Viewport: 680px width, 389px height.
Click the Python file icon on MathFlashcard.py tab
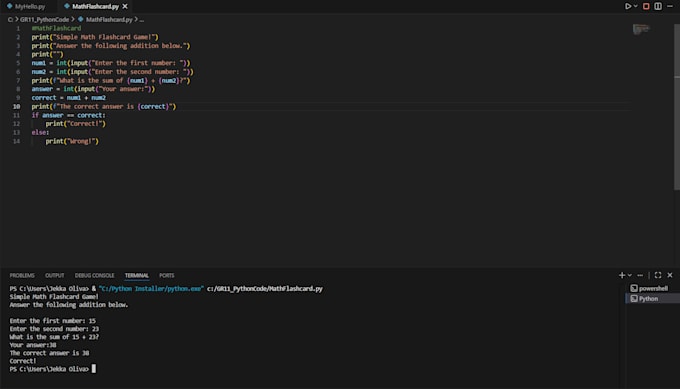point(67,7)
